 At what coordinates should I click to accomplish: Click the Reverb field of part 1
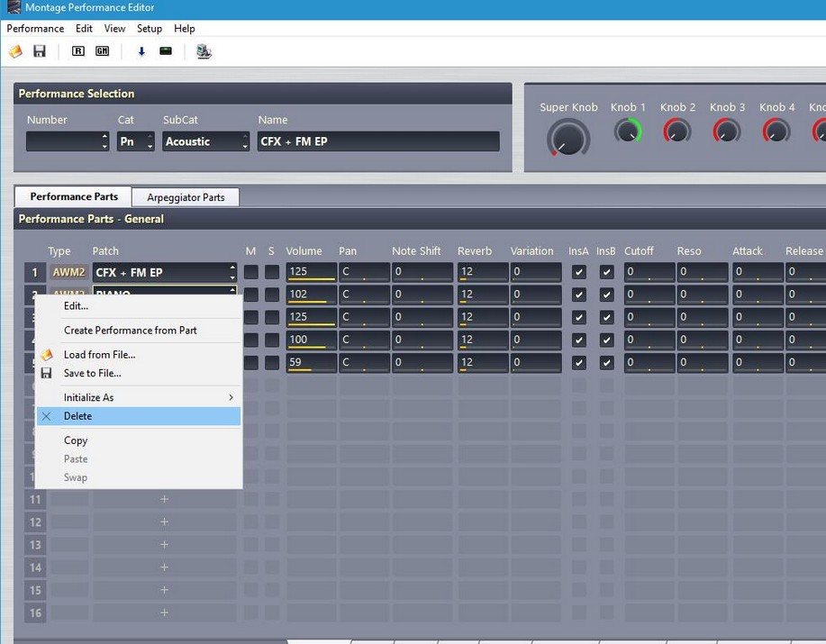(483, 272)
